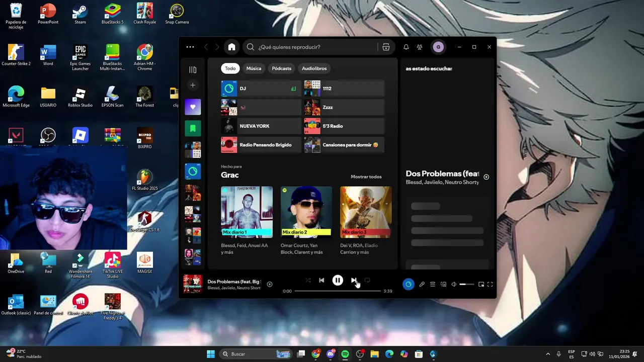Screen dimensions: 644x362
Task: Add current track to library in the player bar
Action: pos(270,285)
